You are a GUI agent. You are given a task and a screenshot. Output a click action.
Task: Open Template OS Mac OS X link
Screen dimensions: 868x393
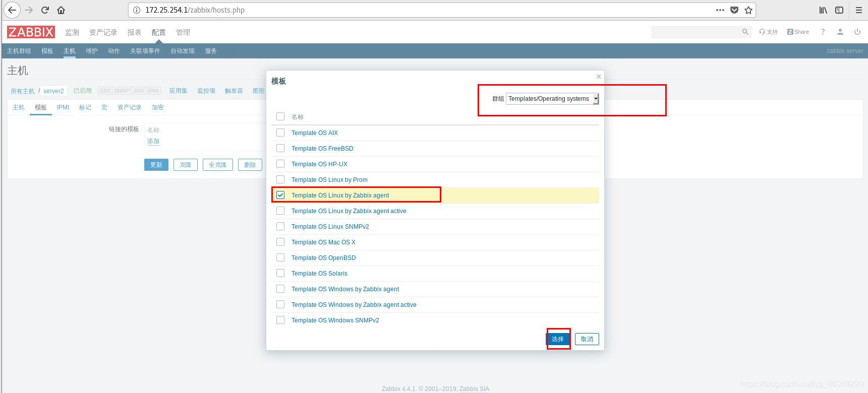point(323,242)
